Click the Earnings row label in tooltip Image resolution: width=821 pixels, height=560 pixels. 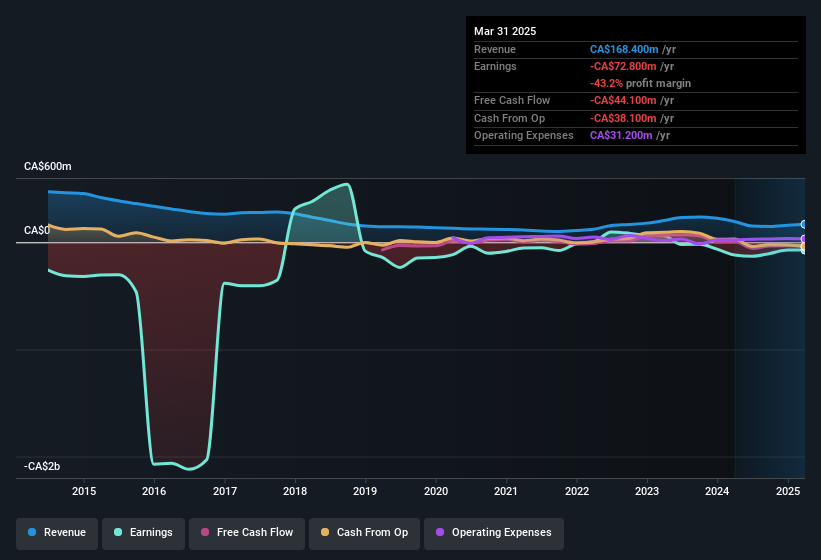click(495, 66)
